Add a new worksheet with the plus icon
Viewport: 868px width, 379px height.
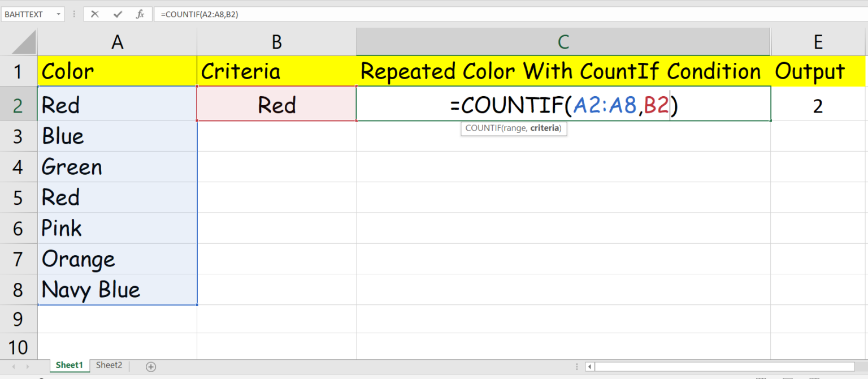[x=150, y=365]
